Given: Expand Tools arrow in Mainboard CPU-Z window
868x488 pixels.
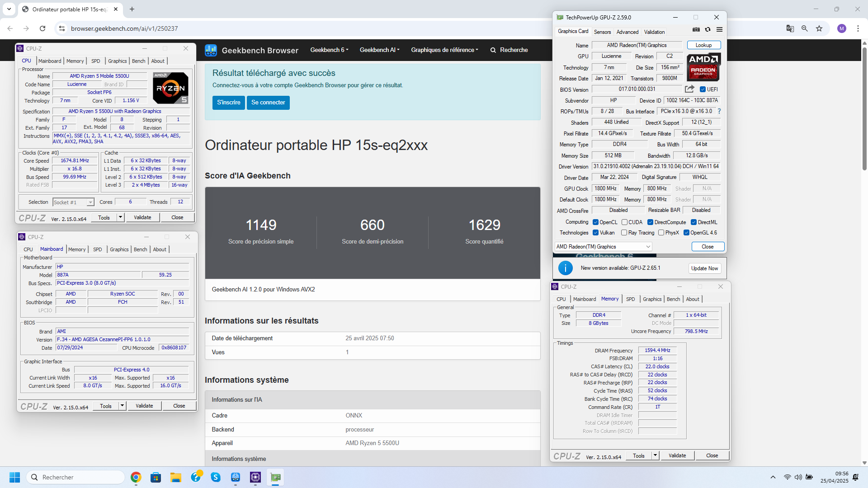Looking at the screenshot, I should (122, 406).
